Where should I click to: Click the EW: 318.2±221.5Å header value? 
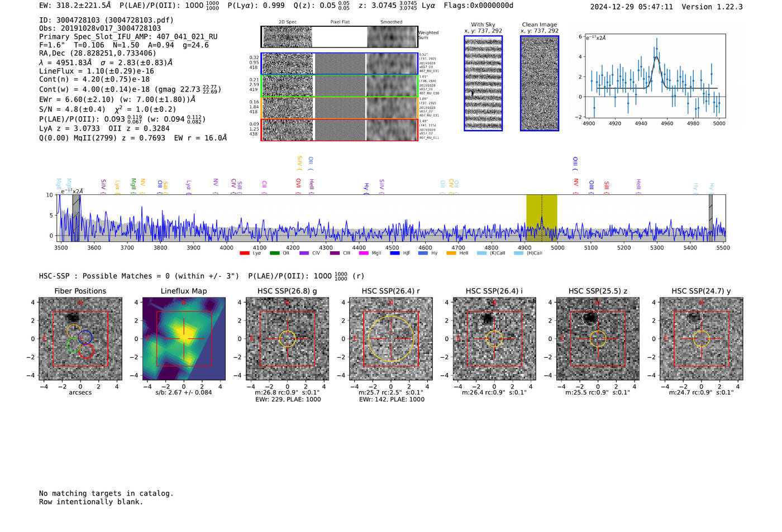75,6
